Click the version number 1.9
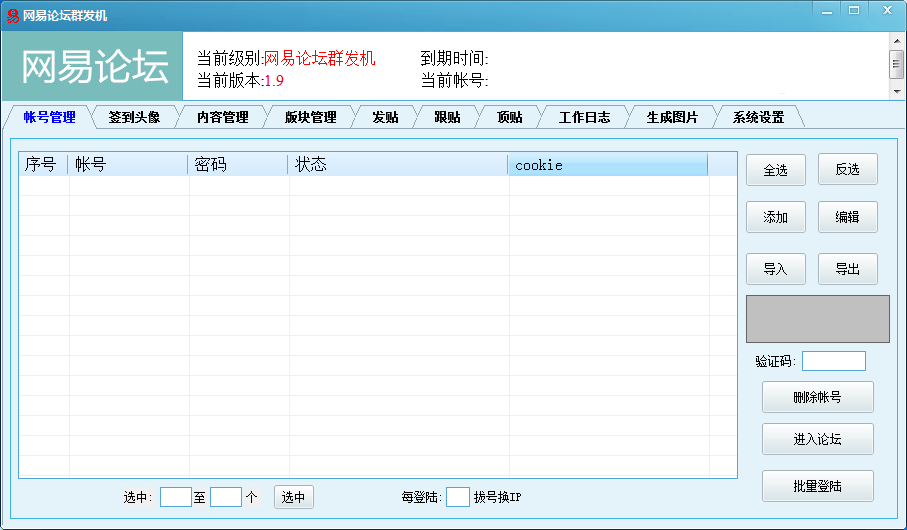The height and width of the screenshot is (530, 907). click(x=274, y=80)
